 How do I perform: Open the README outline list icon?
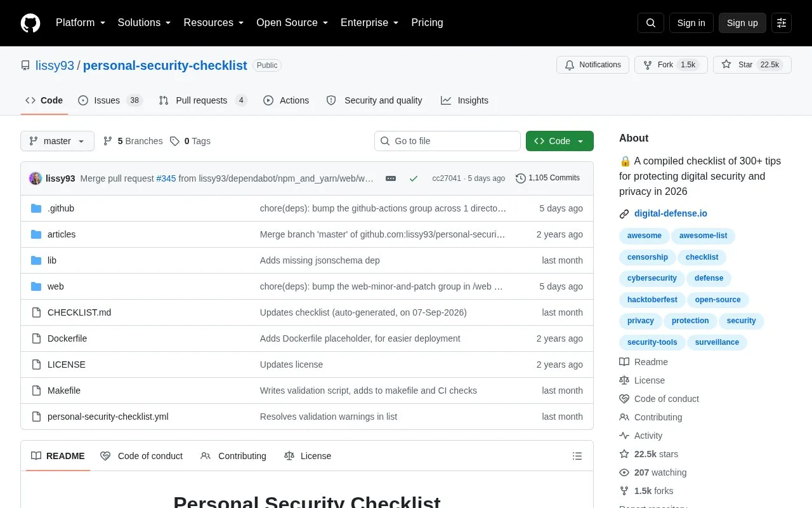(577, 456)
